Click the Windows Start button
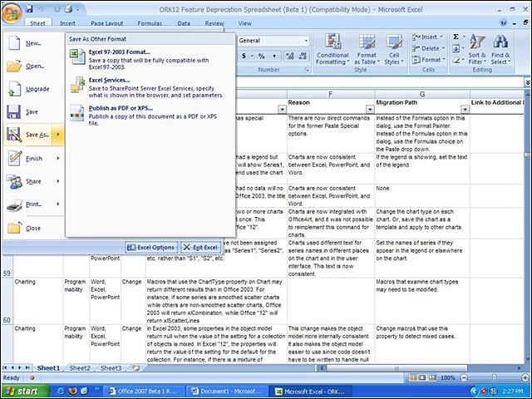Image resolution: width=532 pixels, height=399 pixels. pos(24,392)
